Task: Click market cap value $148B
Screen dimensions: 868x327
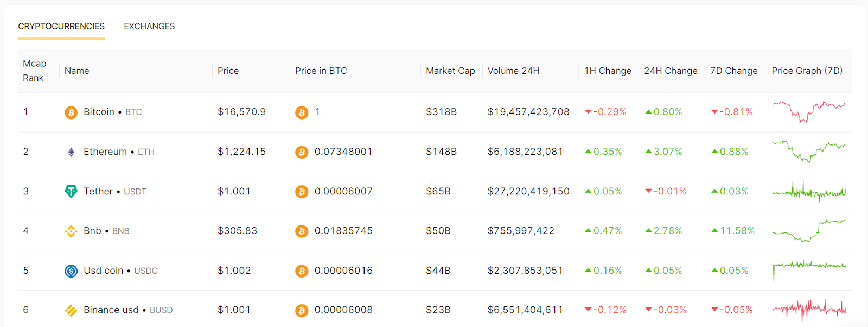Action: click(x=441, y=152)
